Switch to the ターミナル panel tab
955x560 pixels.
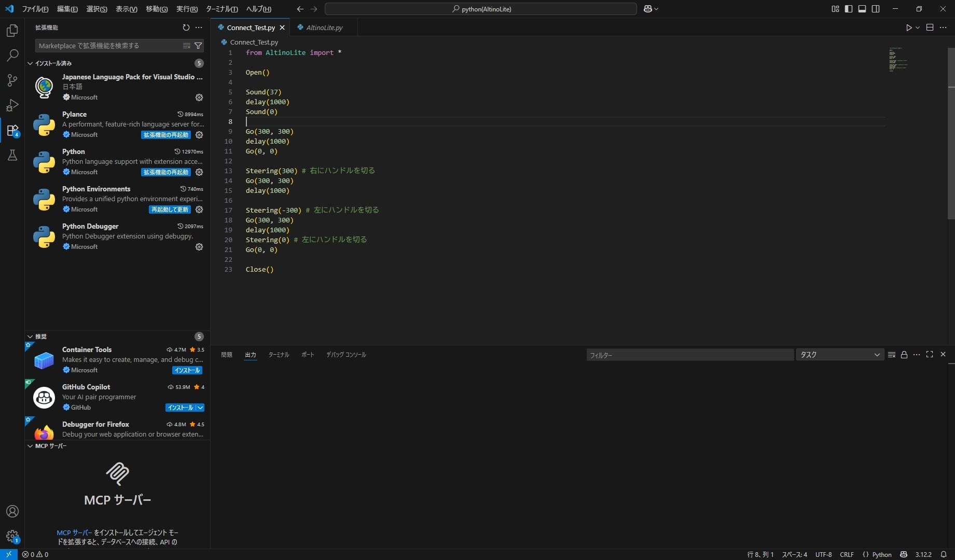[x=279, y=355]
